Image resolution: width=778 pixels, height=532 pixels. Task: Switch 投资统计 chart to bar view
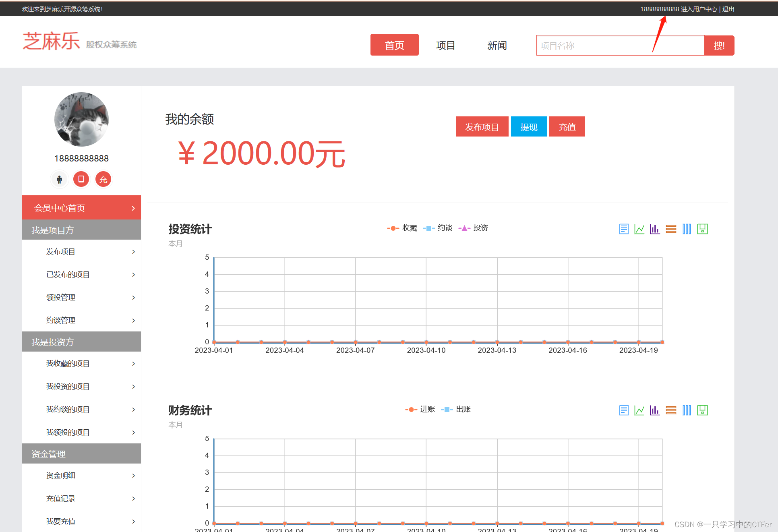click(655, 229)
